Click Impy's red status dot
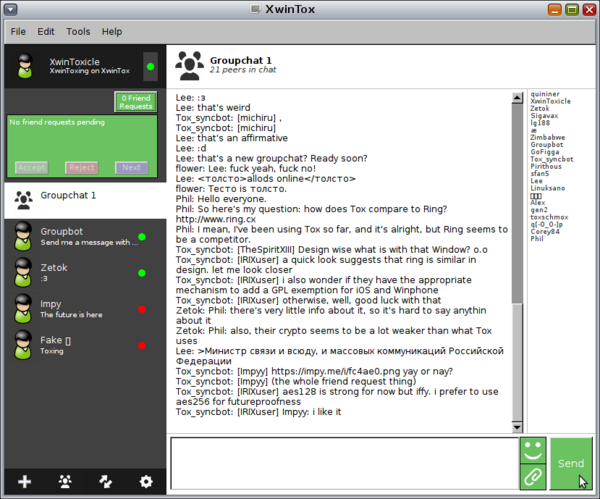 142,309
